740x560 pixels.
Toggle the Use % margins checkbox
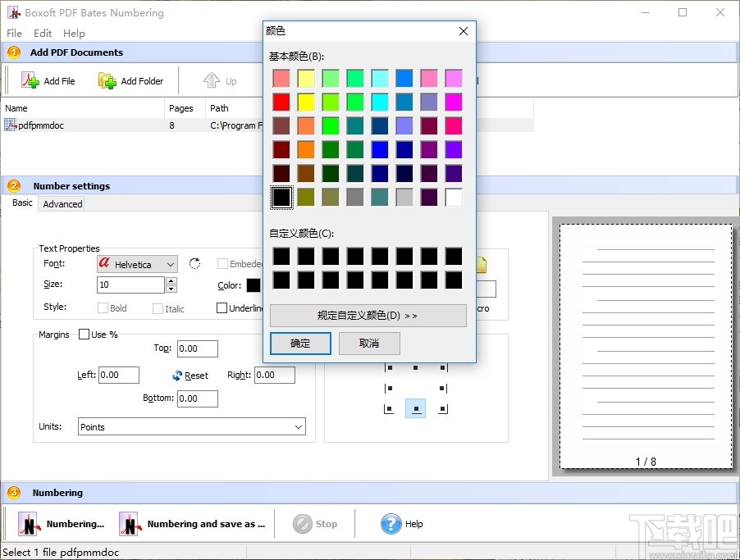84,335
